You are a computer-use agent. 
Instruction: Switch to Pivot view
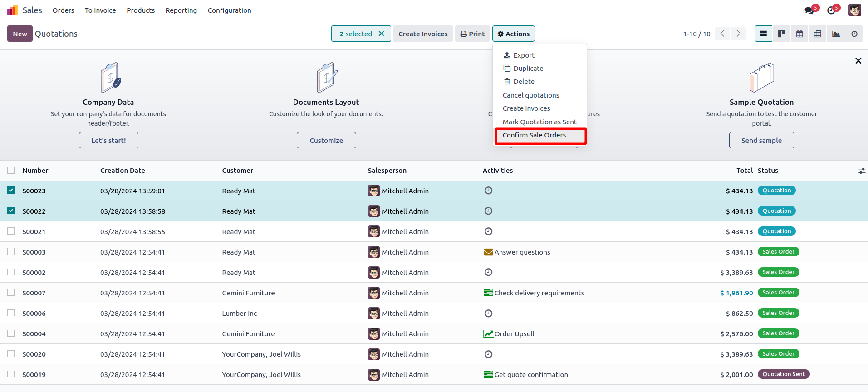[818, 34]
